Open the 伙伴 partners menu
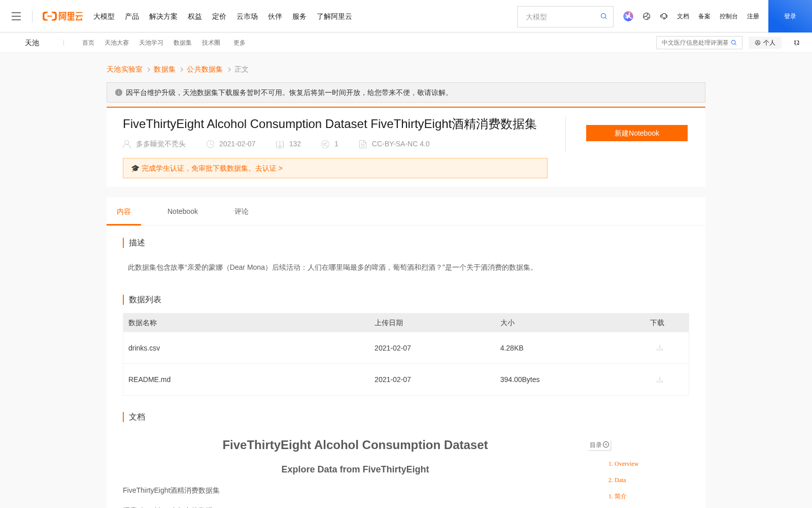This screenshot has width=812, height=508. 275,16
